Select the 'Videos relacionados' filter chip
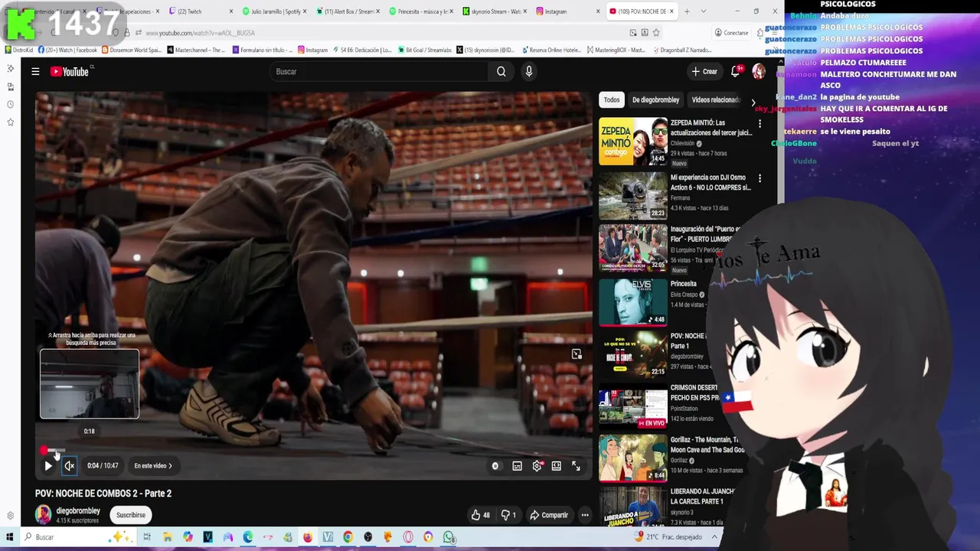 [x=716, y=99]
